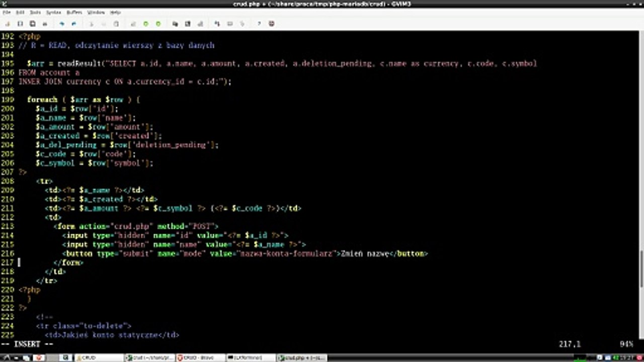Click 'FROM account a' on line 196

(49, 72)
